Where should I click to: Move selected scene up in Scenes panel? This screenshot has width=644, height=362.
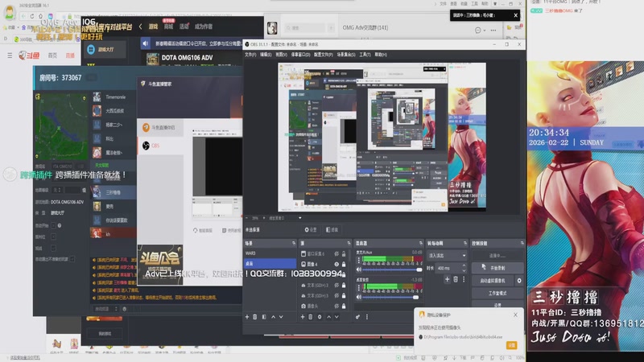tap(273, 317)
